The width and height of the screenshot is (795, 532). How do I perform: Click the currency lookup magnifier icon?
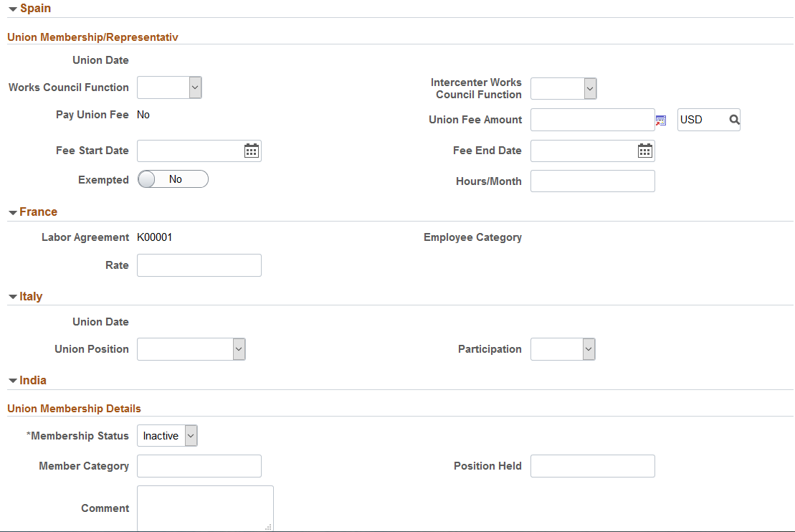coord(734,120)
